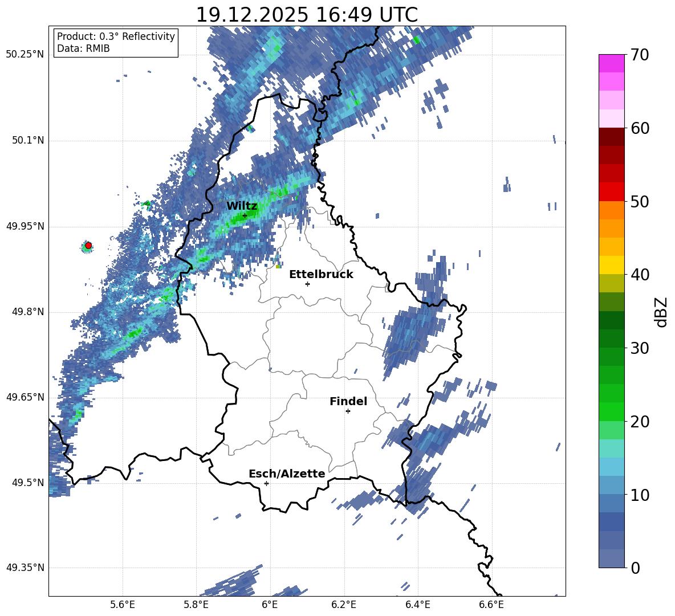Click the 10 tick on the colorbar
The image size is (675, 616).
639,495
